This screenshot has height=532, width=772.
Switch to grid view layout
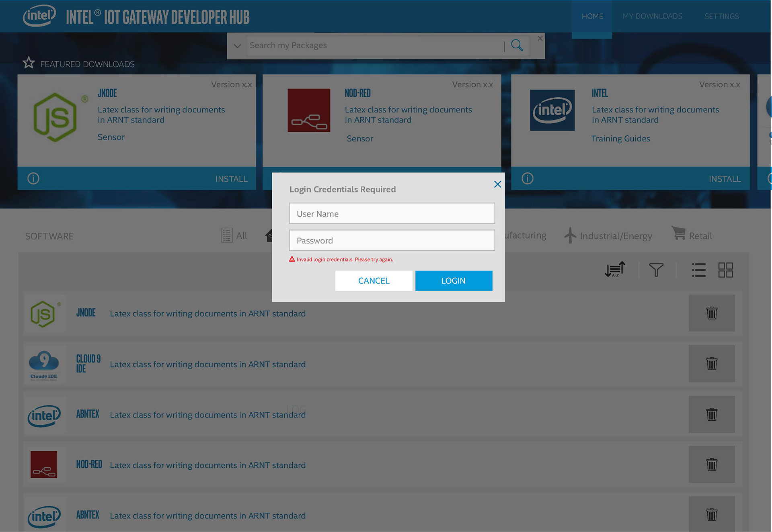(x=725, y=270)
